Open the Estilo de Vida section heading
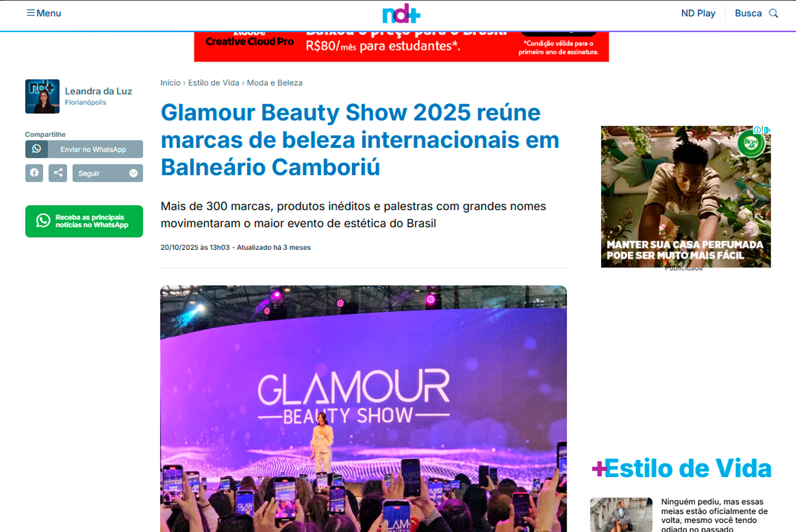796x532 pixels. (681, 469)
